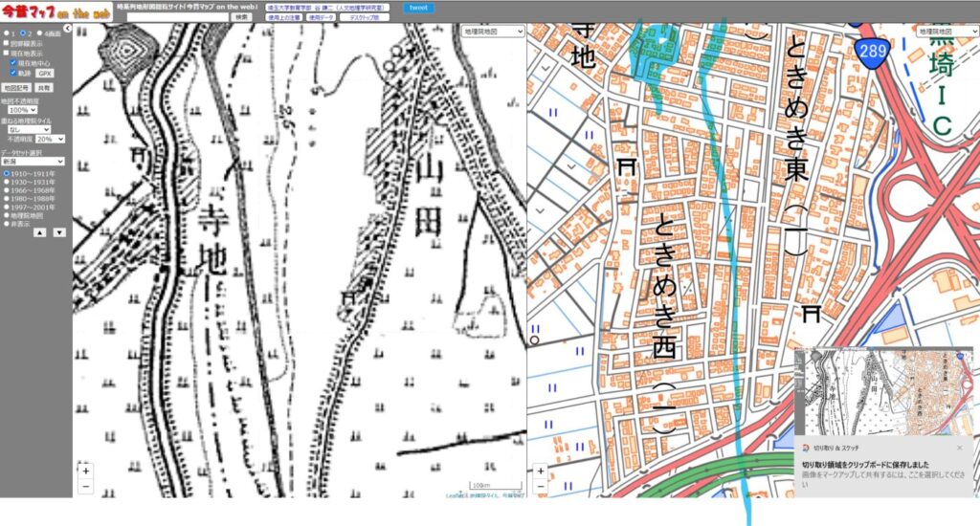The width and height of the screenshot is (980, 526).
Task: Click the tweet button
Action: (x=418, y=8)
